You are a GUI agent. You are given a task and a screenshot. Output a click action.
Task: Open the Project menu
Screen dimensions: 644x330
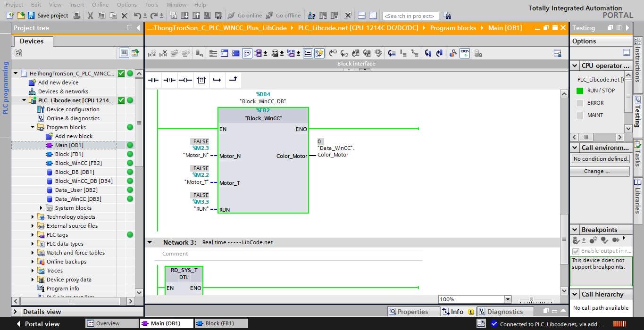pos(15,4)
